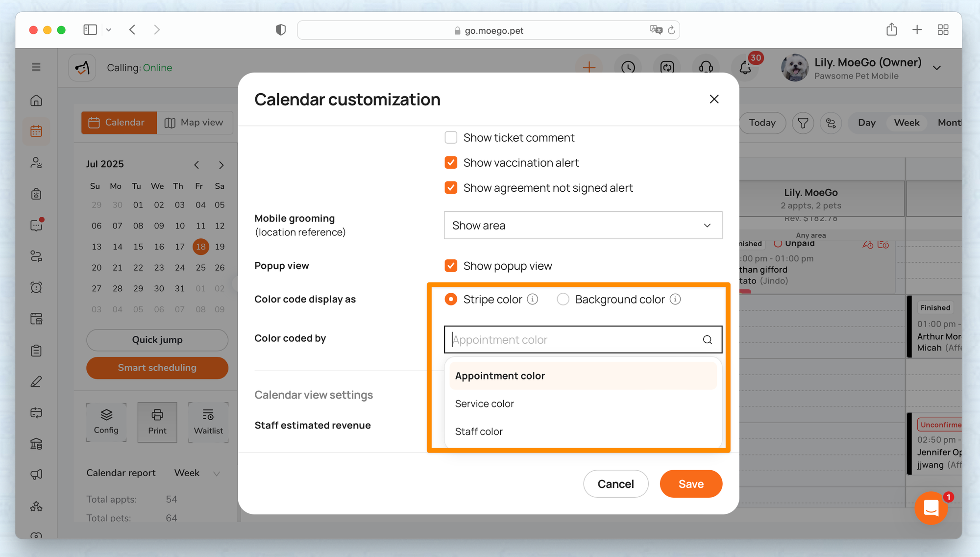Open the orange chat bubble widget
The image size is (980, 557).
click(x=931, y=508)
